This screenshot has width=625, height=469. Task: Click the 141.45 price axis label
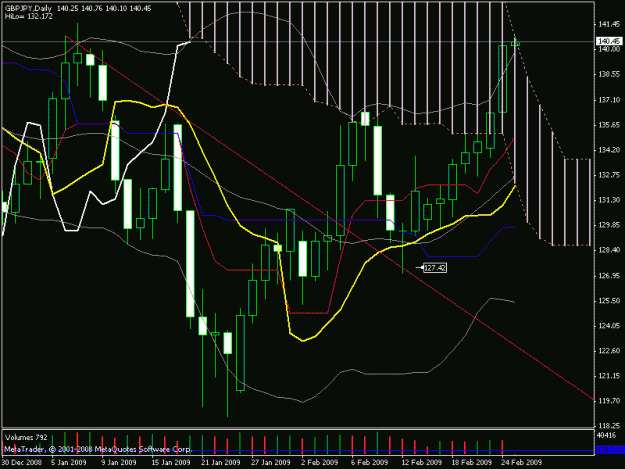pyautogui.click(x=609, y=24)
